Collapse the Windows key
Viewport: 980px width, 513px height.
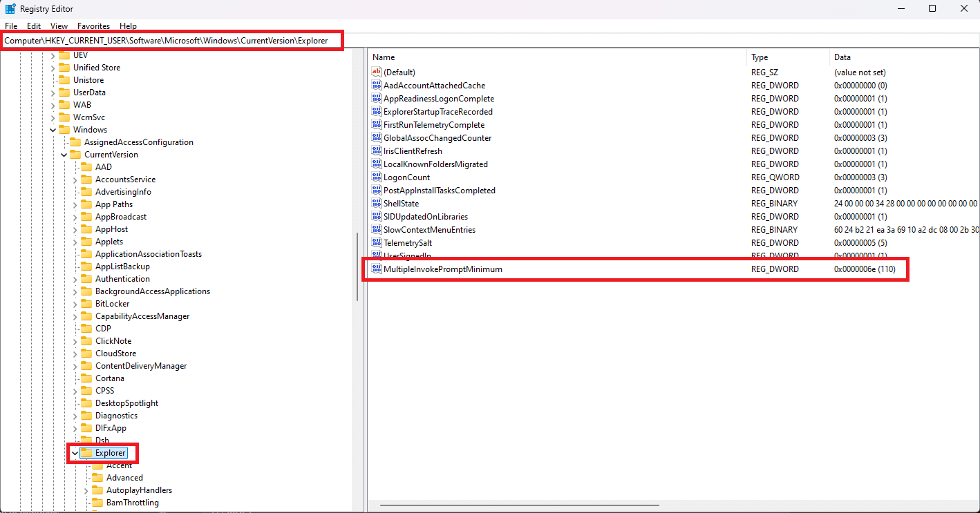point(53,130)
